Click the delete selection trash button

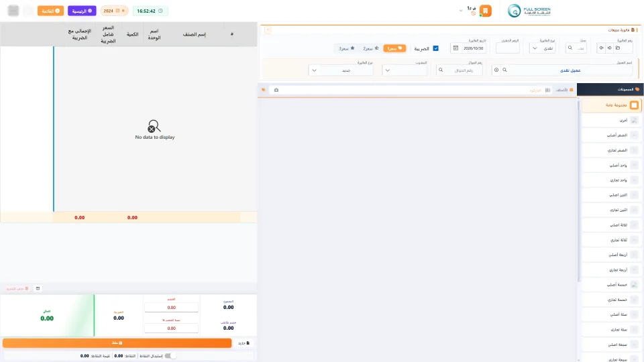coord(17,288)
